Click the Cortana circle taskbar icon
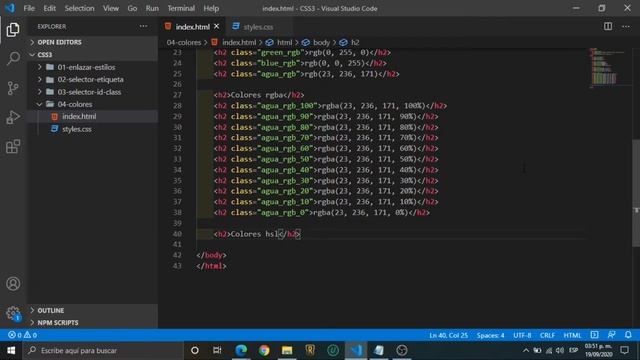640x360 pixels. pos(195,350)
